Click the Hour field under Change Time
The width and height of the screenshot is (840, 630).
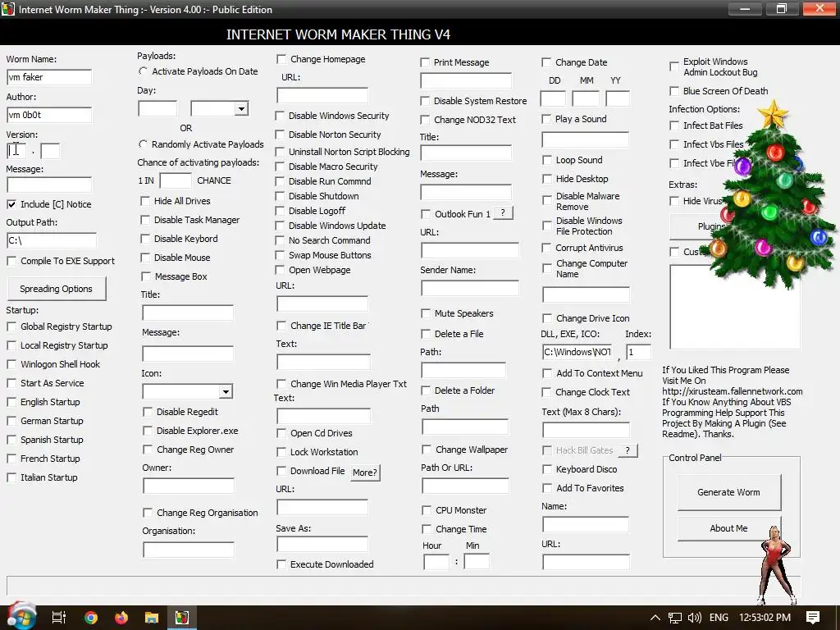436,562
